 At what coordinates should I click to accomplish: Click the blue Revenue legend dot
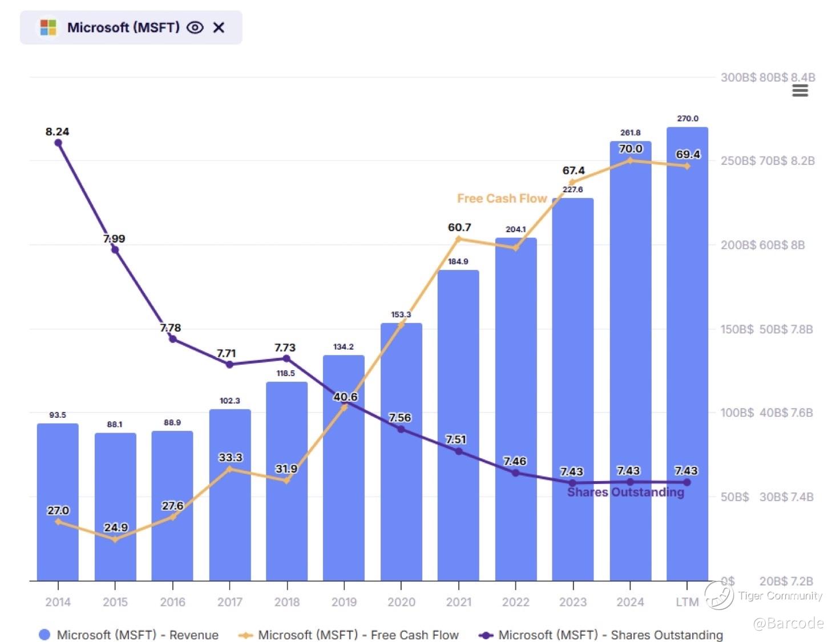point(44,635)
